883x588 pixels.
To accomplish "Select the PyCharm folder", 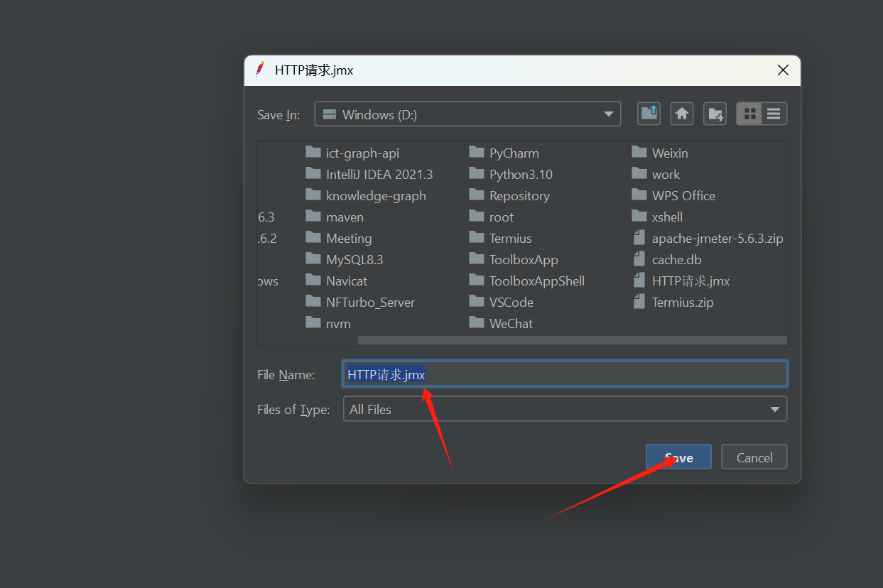I will point(504,153).
